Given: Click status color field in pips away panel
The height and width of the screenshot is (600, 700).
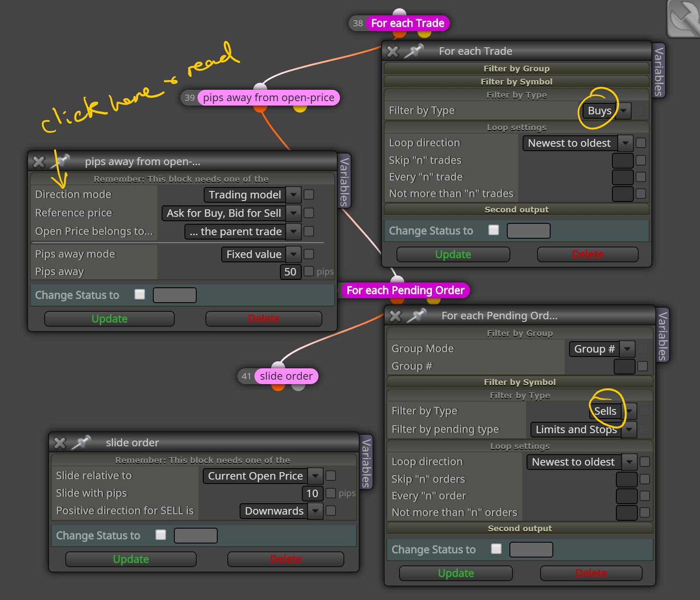Looking at the screenshot, I should (x=175, y=295).
